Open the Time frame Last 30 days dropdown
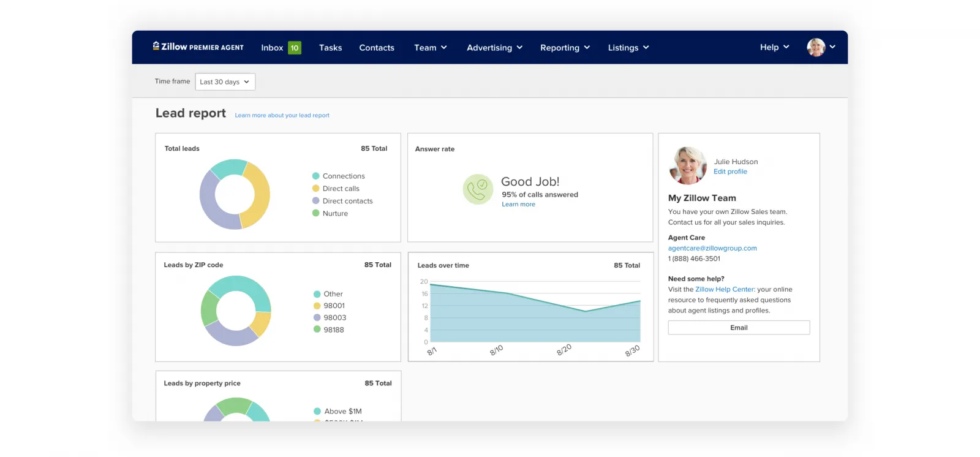 [x=225, y=82]
